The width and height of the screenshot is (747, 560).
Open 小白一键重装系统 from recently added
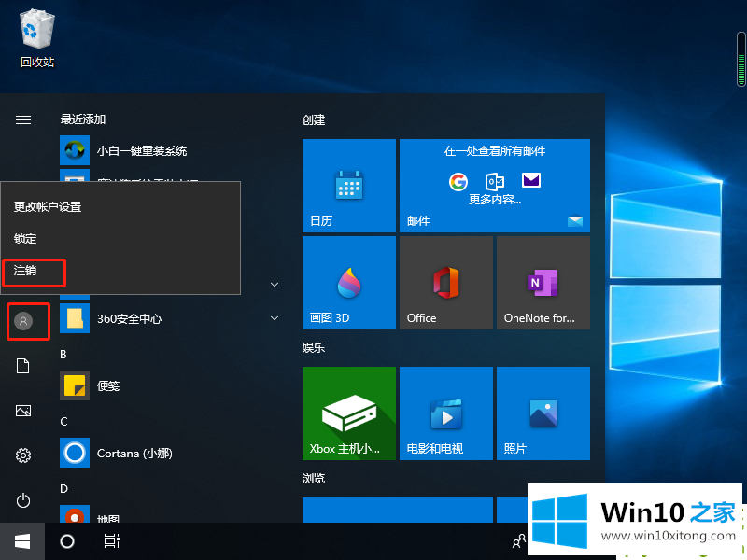click(140, 150)
